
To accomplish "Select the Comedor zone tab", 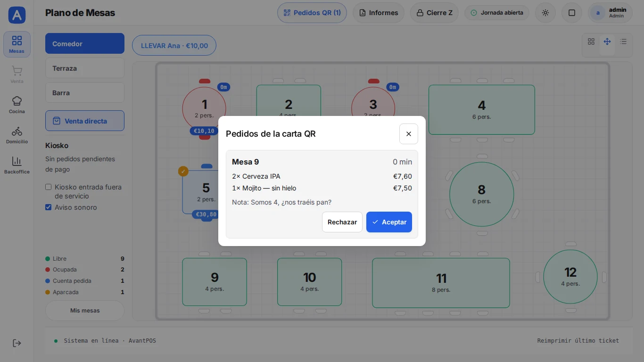I will pyautogui.click(x=85, y=43).
